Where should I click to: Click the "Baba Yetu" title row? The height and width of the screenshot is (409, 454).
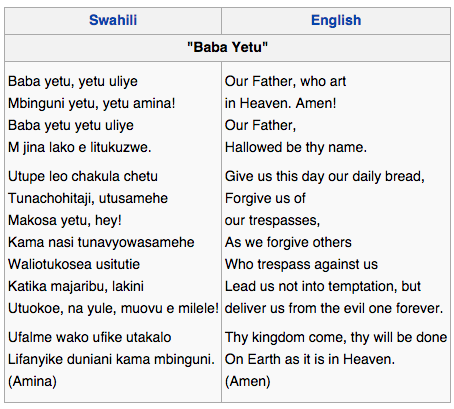coord(227,47)
